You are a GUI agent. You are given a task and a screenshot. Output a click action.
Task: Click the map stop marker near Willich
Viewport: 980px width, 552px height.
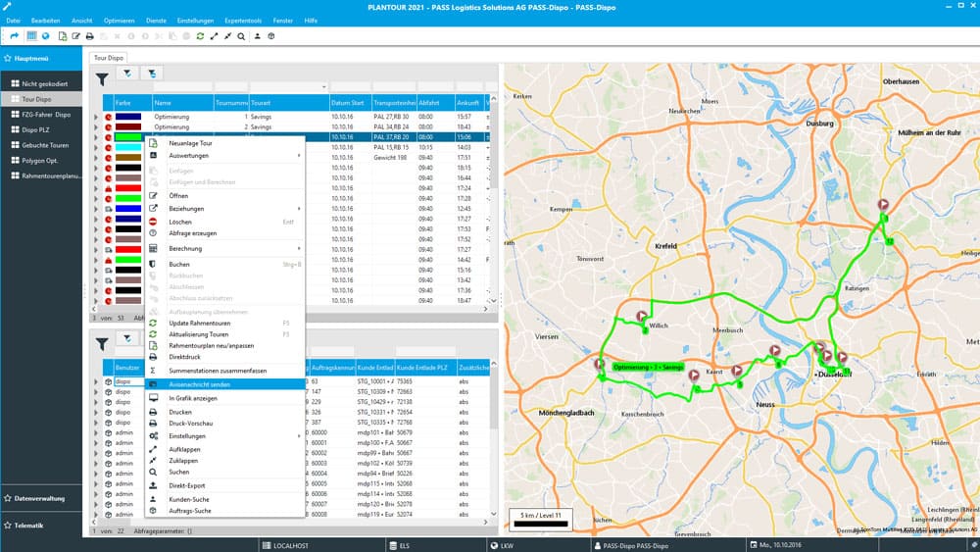(x=642, y=317)
